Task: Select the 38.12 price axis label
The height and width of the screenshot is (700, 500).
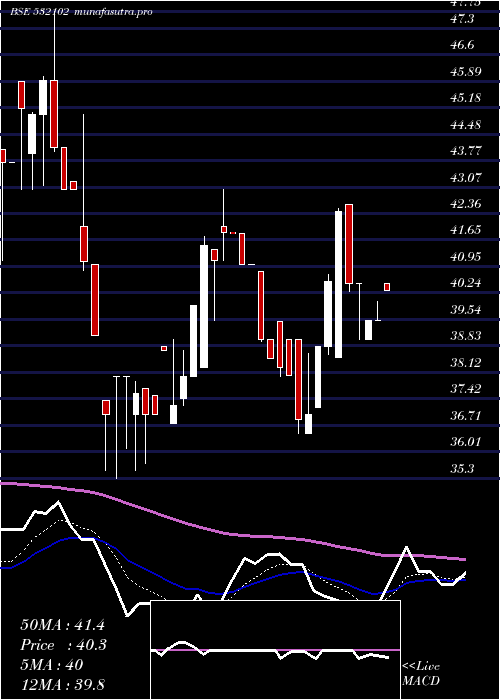Action: [x=466, y=362]
